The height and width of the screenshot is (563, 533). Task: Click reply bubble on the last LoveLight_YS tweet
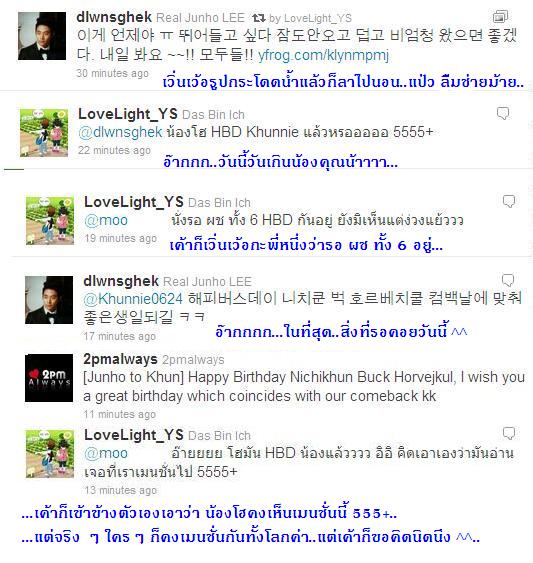(x=509, y=433)
